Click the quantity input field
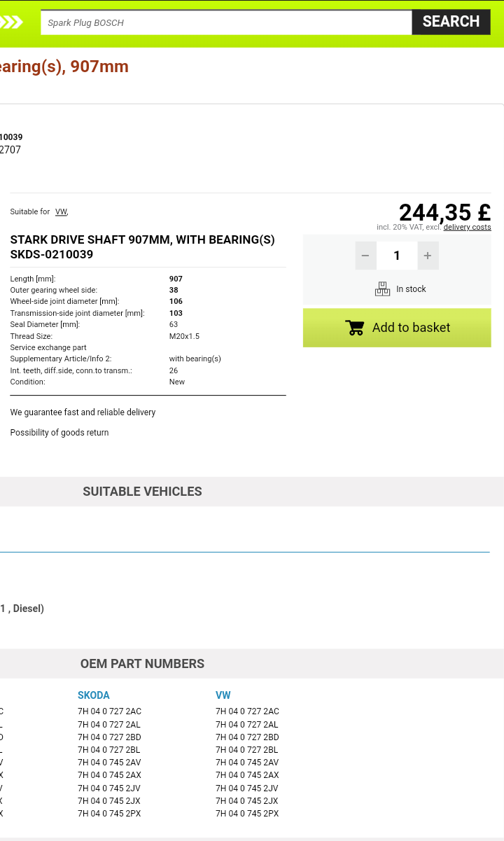The image size is (504, 841). 397,256
